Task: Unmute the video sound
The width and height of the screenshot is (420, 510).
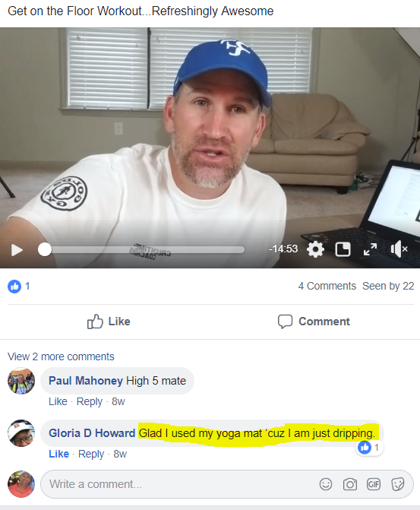Action: tap(399, 249)
